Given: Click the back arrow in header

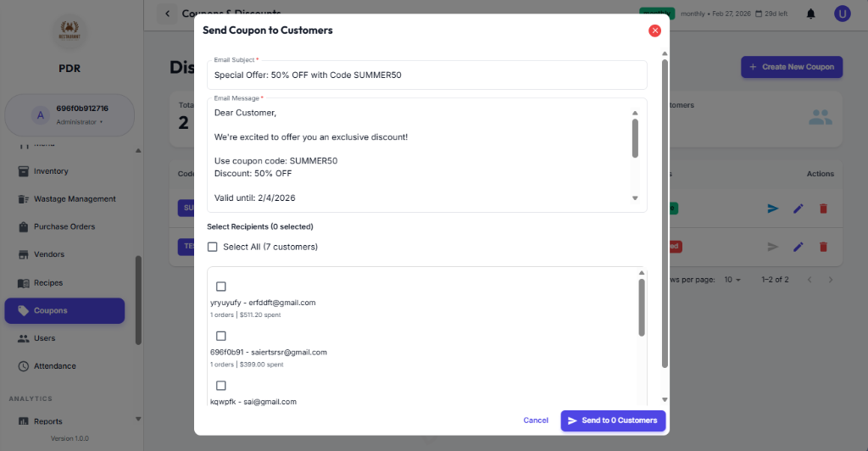Looking at the screenshot, I should [x=167, y=14].
